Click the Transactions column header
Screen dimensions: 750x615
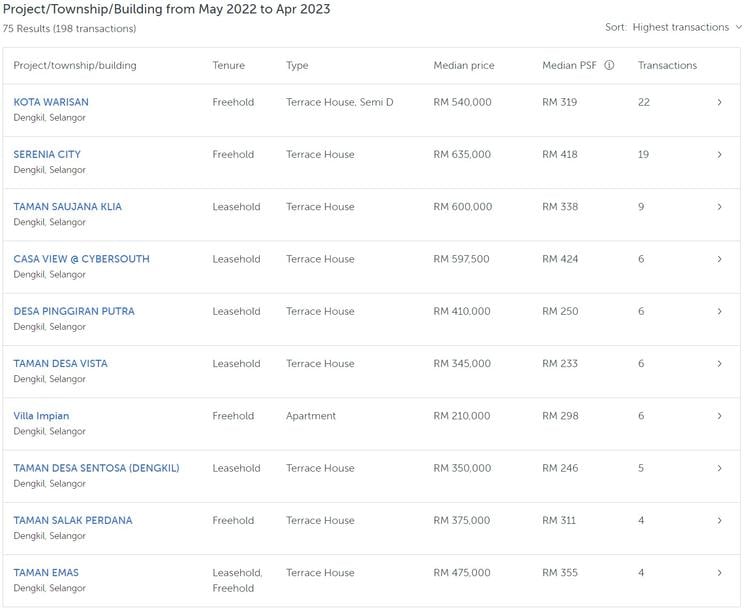click(667, 65)
